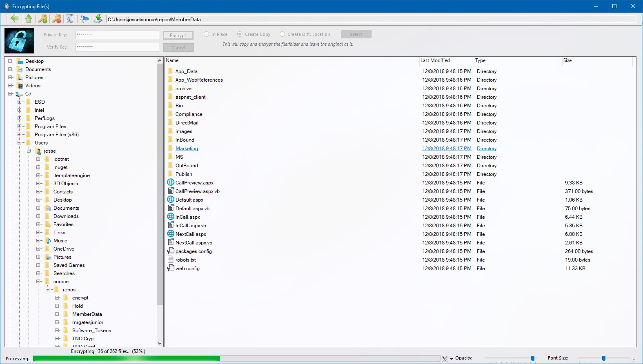
Task: Collapse the Users tree node
Action: [x=19, y=143]
